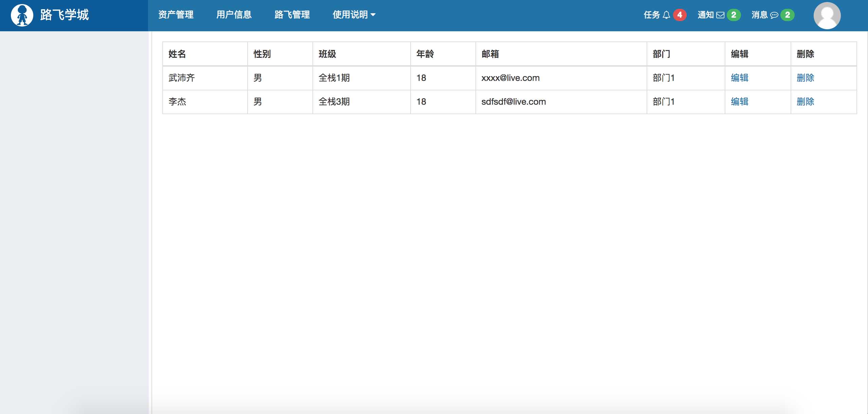Image resolution: width=868 pixels, height=414 pixels.
Task: Open the task bell icon
Action: click(666, 15)
